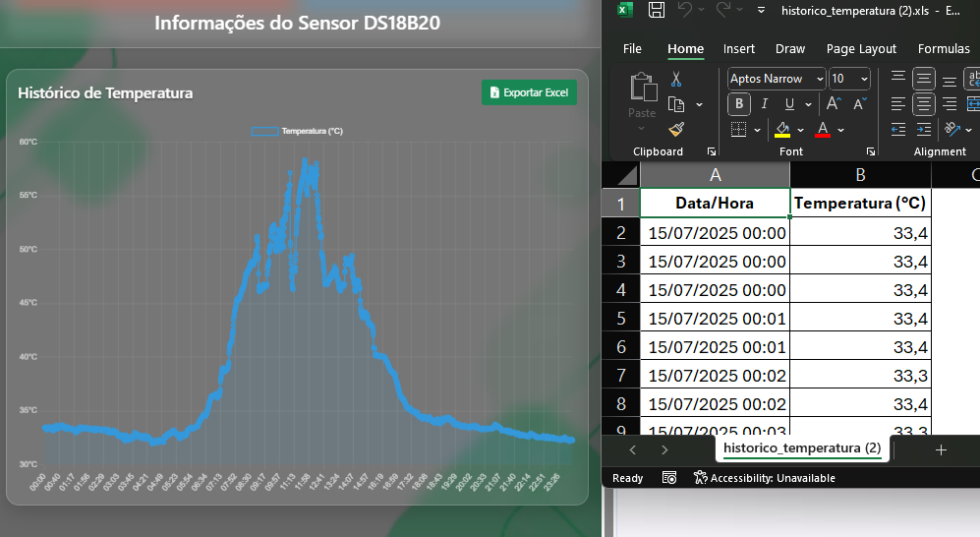Select the Data/Hora header cell A1
This screenshot has width=980, height=537.
click(715, 203)
